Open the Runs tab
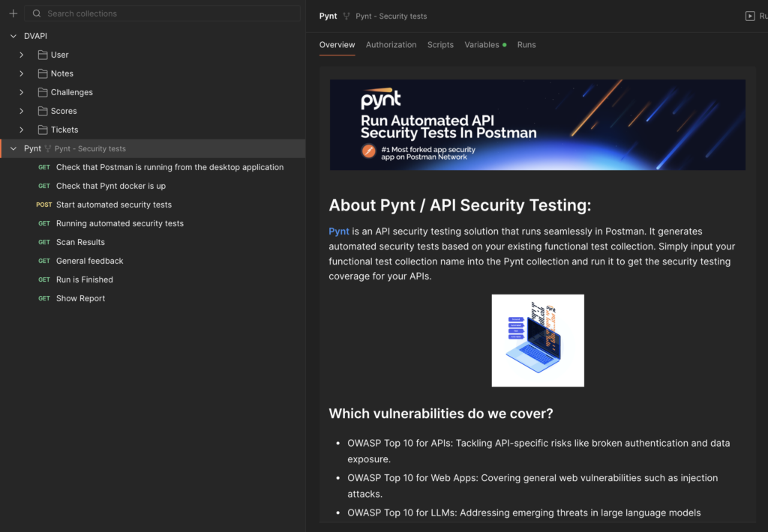The height and width of the screenshot is (532, 768). pyautogui.click(x=526, y=45)
